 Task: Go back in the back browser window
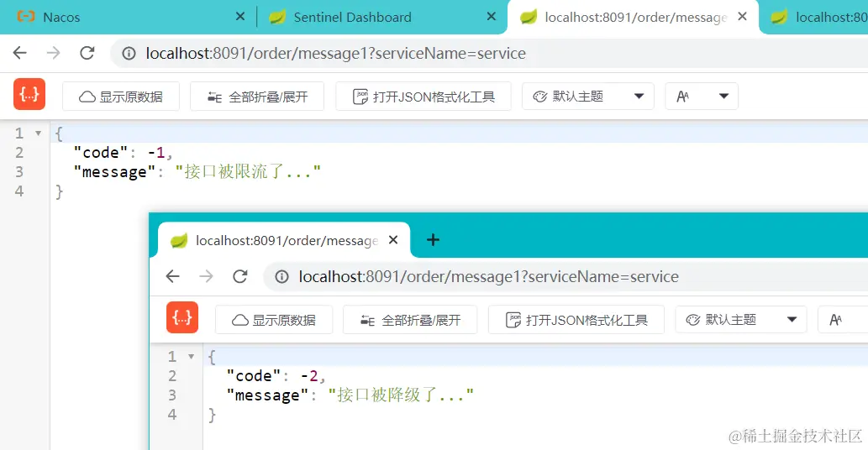[x=20, y=53]
